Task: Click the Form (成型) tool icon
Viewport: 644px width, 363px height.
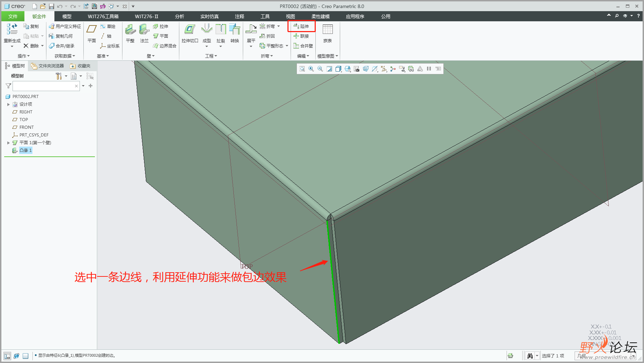Action: pyautogui.click(x=207, y=29)
